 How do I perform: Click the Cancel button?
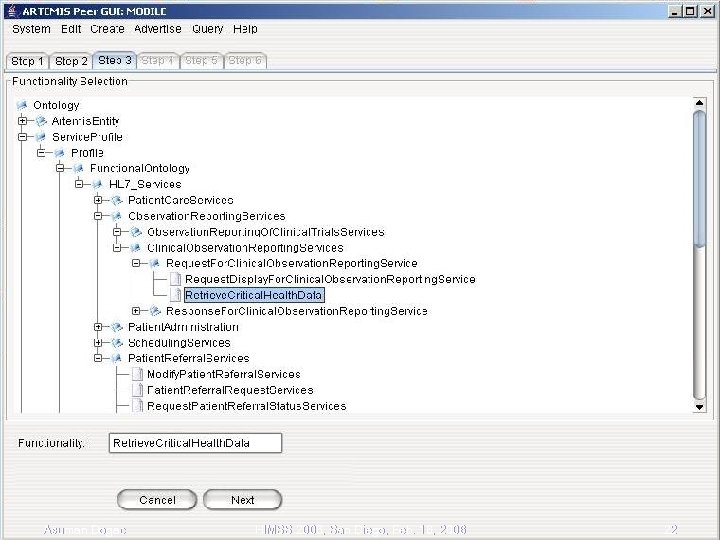click(157, 500)
